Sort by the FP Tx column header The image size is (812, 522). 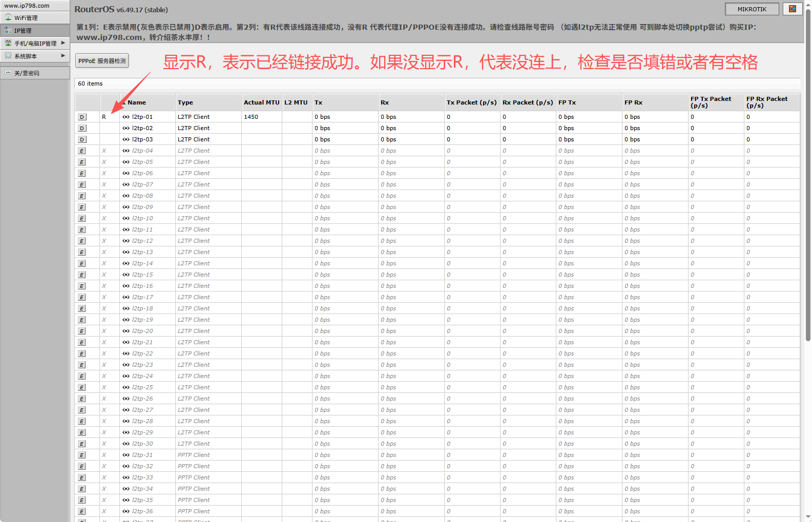(589, 102)
